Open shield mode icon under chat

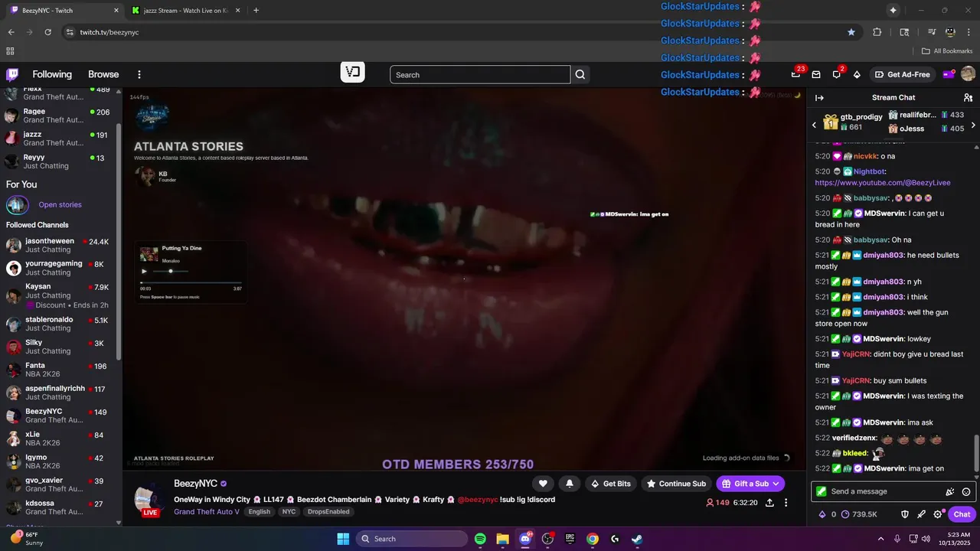tap(904, 514)
